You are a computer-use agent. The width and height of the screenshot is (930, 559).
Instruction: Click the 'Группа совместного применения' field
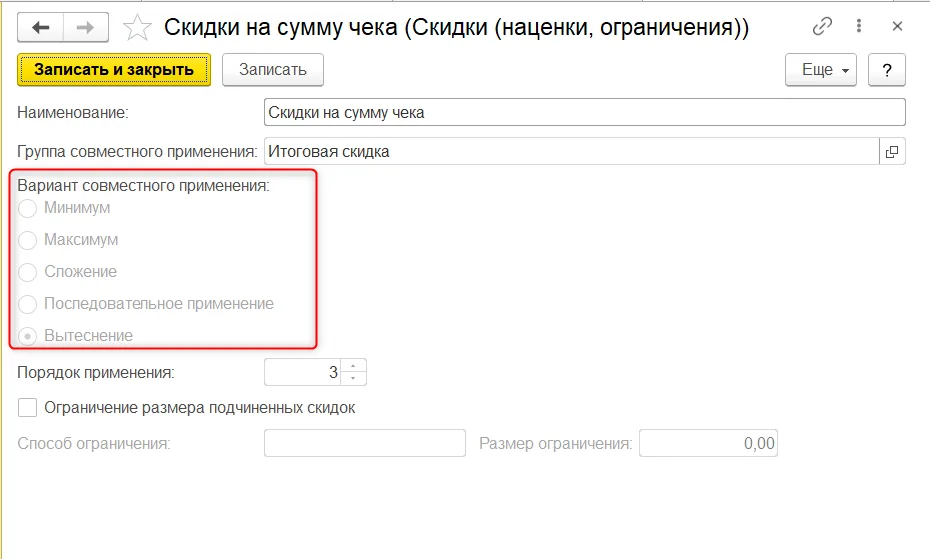pos(571,151)
